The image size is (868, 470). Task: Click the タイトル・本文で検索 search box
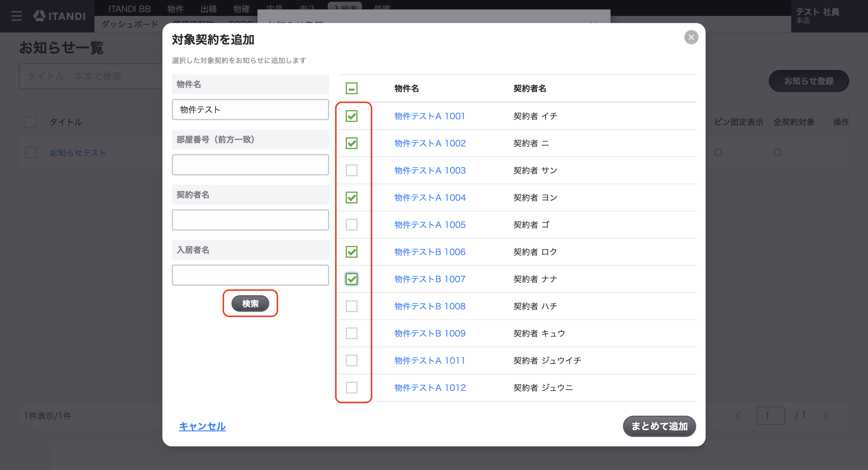pyautogui.click(x=91, y=76)
